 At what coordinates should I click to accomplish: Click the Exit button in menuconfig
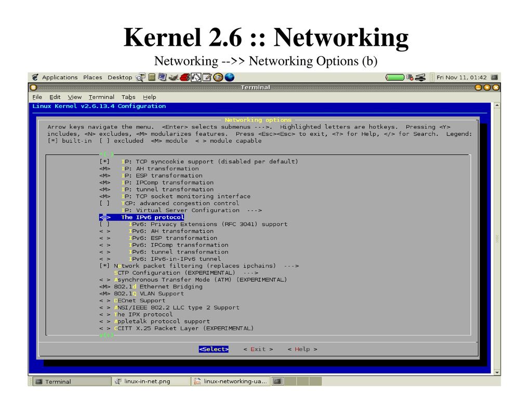(258, 349)
